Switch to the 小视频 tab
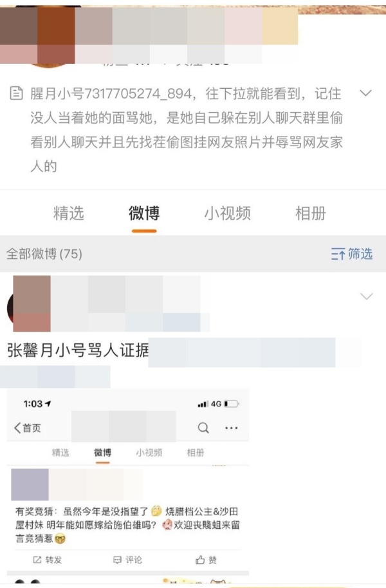Viewport: 386px width, 588px height. (228, 213)
